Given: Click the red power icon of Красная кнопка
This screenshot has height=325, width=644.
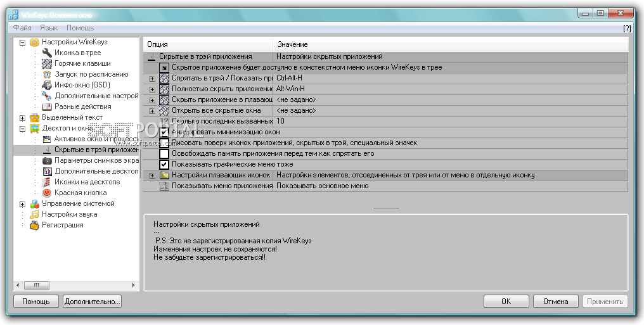Looking at the screenshot, I should (x=48, y=193).
